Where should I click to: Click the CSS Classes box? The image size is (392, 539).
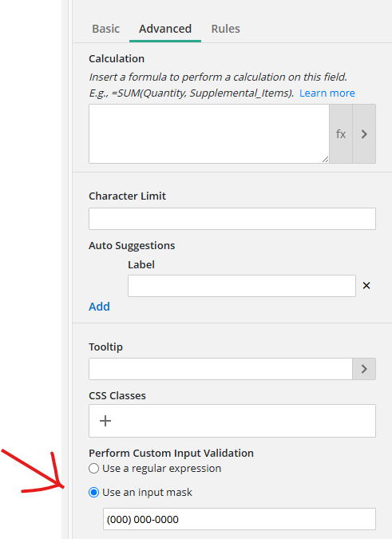click(232, 421)
